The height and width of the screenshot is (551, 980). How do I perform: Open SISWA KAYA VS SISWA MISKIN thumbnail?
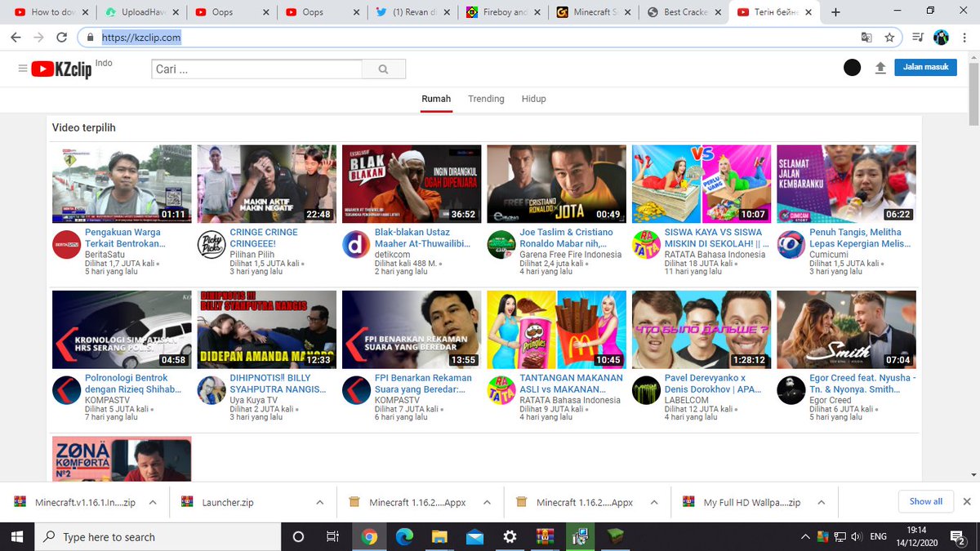[702, 184]
